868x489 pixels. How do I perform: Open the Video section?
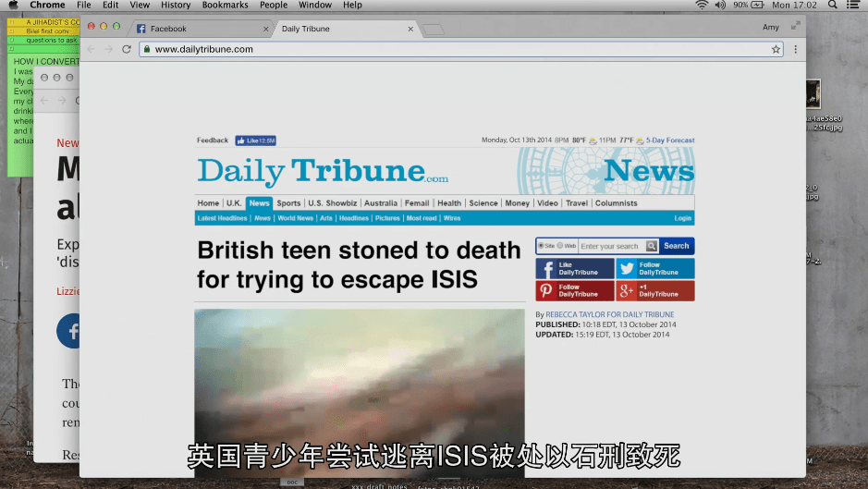[547, 203]
